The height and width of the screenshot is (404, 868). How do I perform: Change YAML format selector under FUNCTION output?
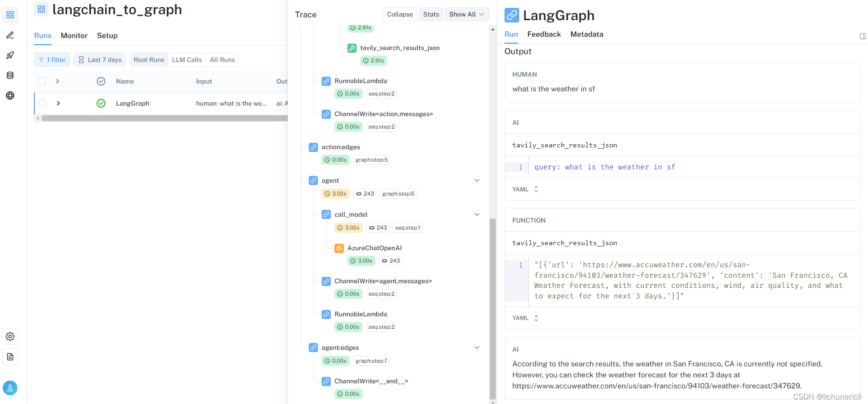pos(525,318)
